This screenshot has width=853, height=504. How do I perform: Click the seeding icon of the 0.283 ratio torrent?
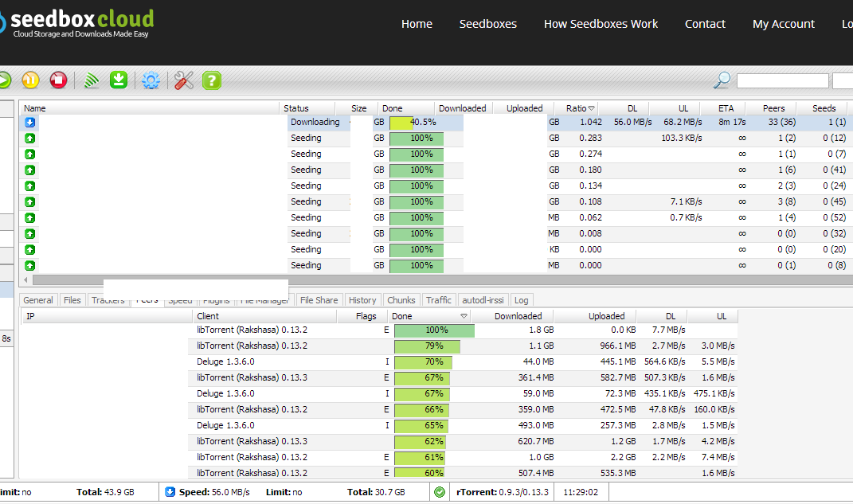pyautogui.click(x=30, y=138)
